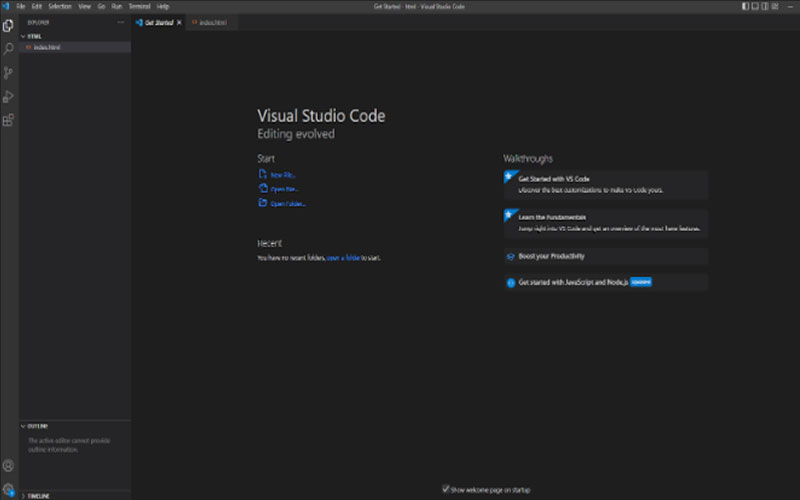Click the JavaScript and Node.js walkthrough icon
Screen dimensions: 800x500
click(511, 283)
